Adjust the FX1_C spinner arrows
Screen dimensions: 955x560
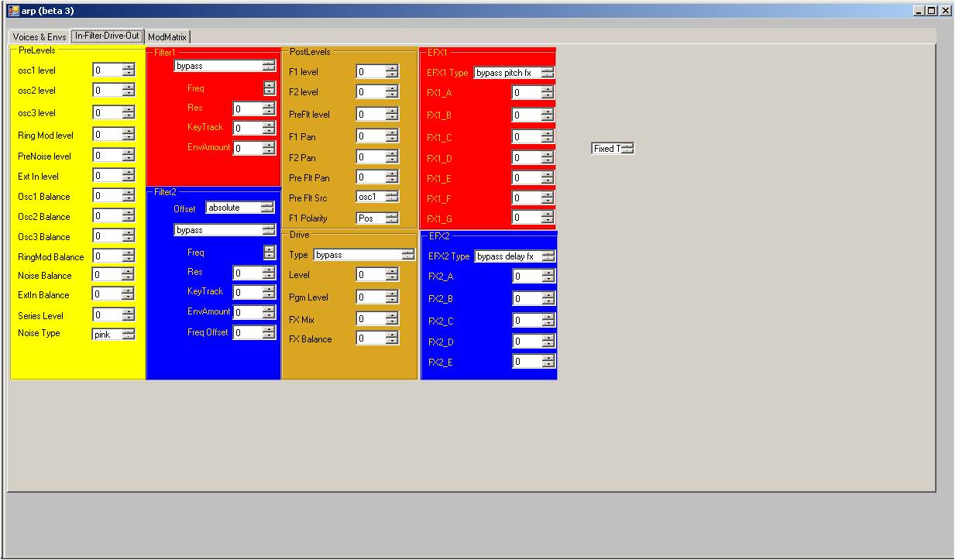pyautogui.click(x=548, y=138)
